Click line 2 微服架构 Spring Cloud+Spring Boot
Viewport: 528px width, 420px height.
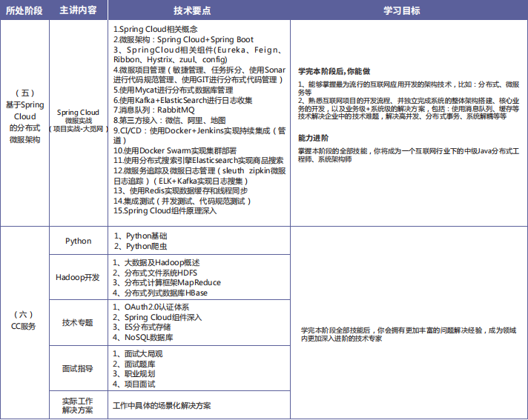click(x=183, y=39)
